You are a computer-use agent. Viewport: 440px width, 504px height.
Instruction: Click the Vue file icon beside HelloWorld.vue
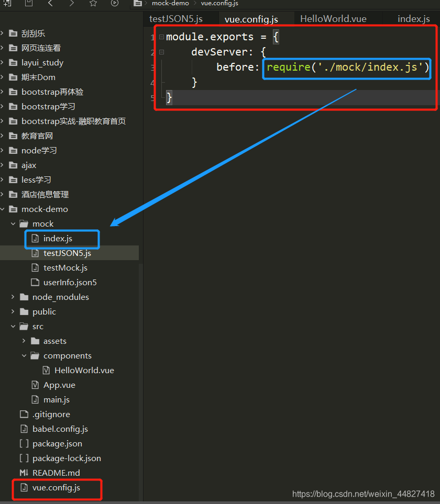pos(46,371)
